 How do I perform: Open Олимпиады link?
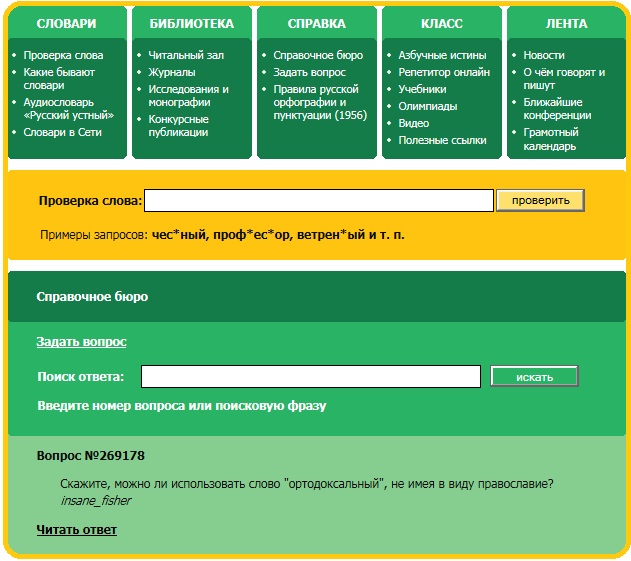tap(427, 106)
